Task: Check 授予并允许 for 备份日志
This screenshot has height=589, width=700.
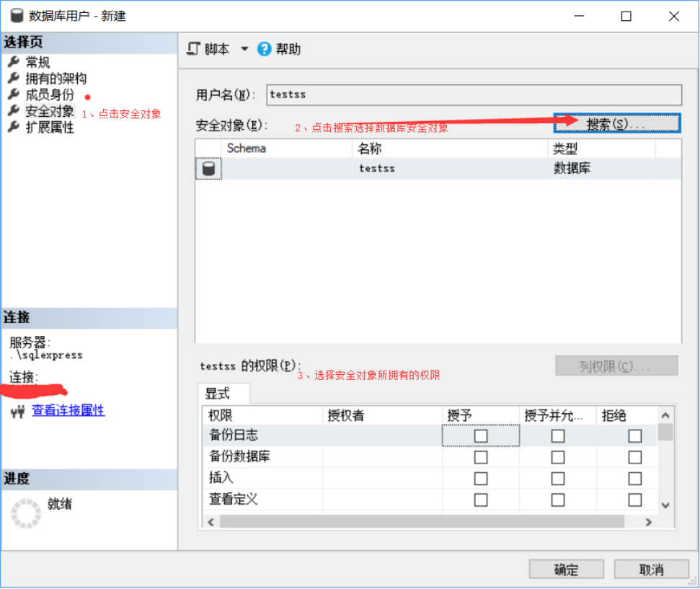Action: 557,436
